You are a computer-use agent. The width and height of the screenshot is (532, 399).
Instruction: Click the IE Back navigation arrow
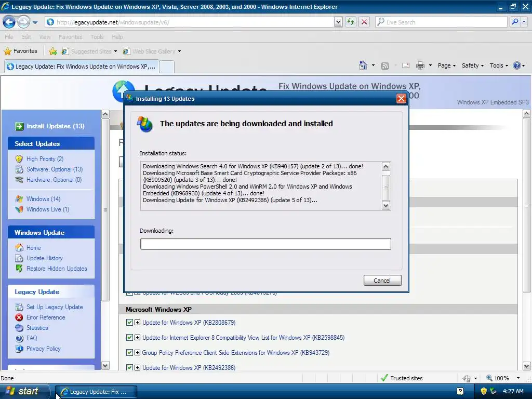(x=9, y=22)
